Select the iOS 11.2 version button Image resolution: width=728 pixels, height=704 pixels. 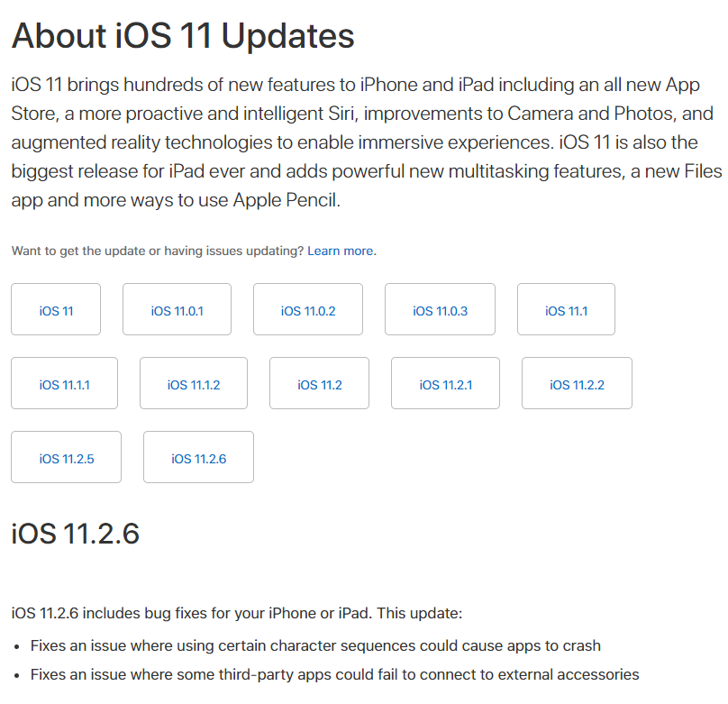coord(320,383)
